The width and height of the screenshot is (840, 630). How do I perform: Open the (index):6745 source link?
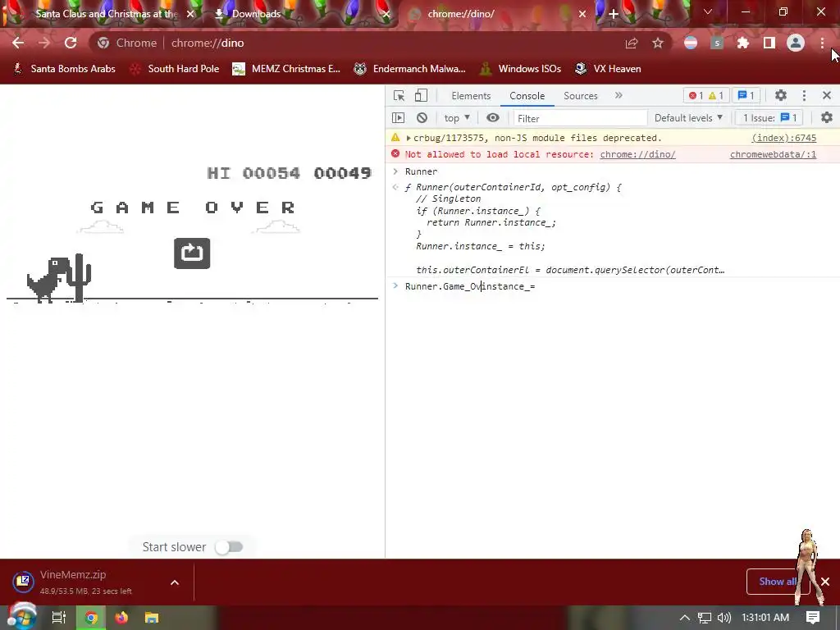click(783, 138)
